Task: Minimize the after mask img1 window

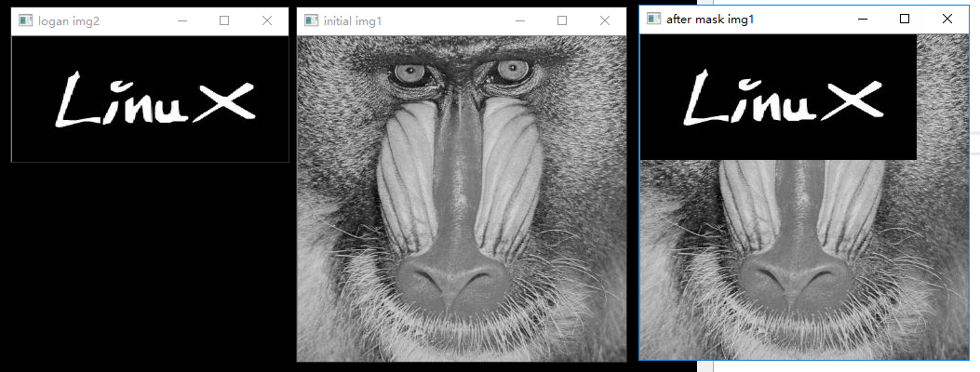Action: point(863,19)
